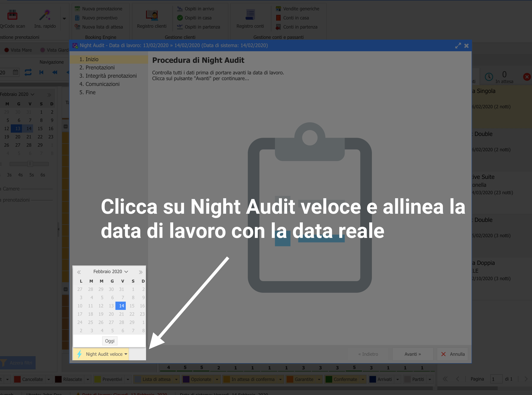Viewport: 532px width, 395px height.
Task: Open the Arrivati dropdown arrow
Action: click(x=398, y=379)
